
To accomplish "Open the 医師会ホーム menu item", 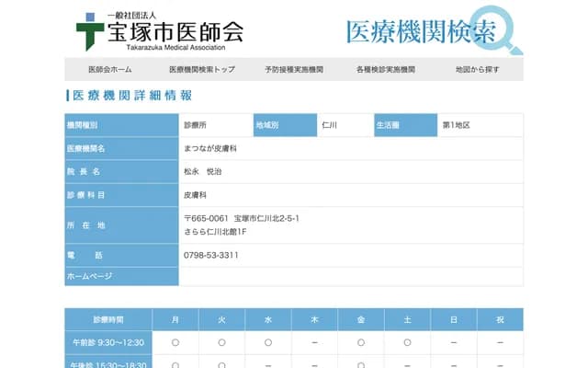I will [x=110, y=70].
